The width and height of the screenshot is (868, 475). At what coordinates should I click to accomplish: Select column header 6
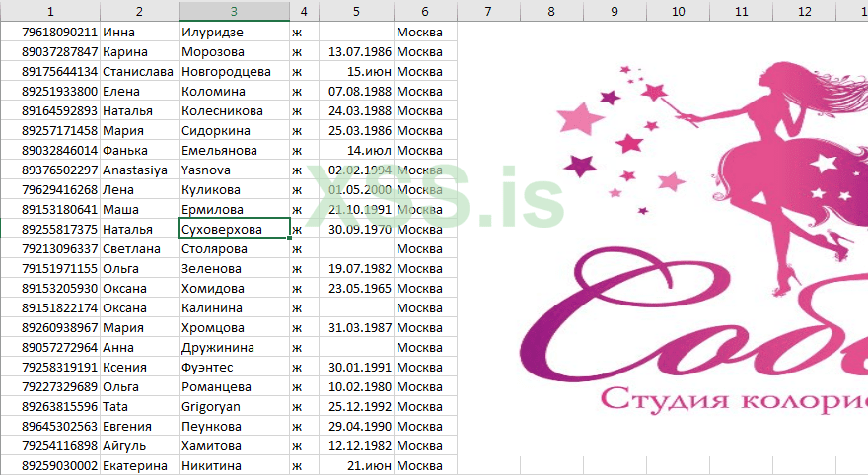coord(425,11)
